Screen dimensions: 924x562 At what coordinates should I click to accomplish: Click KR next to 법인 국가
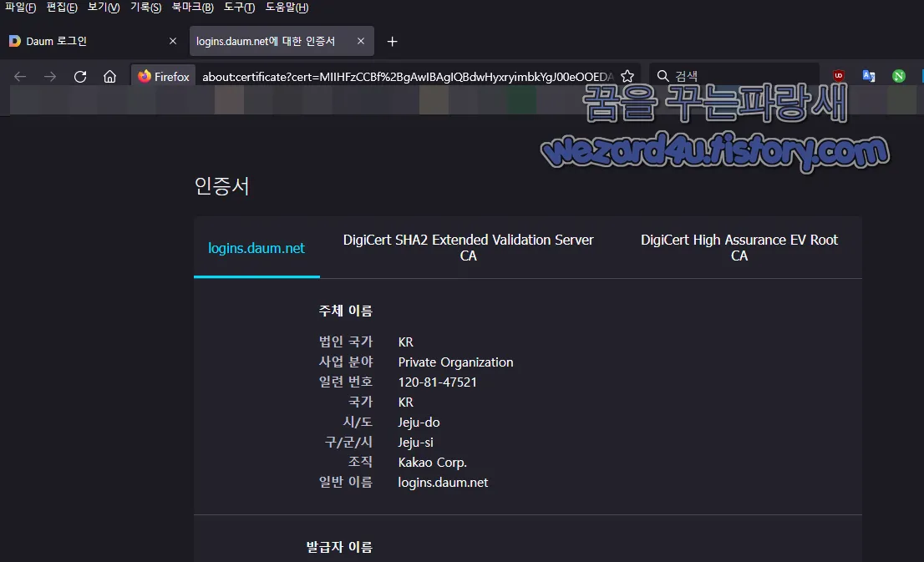[x=405, y=342]
